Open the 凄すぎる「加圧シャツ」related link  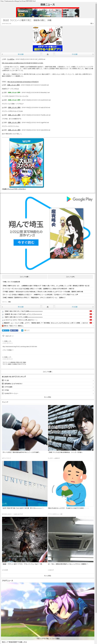tap(14, 326)
